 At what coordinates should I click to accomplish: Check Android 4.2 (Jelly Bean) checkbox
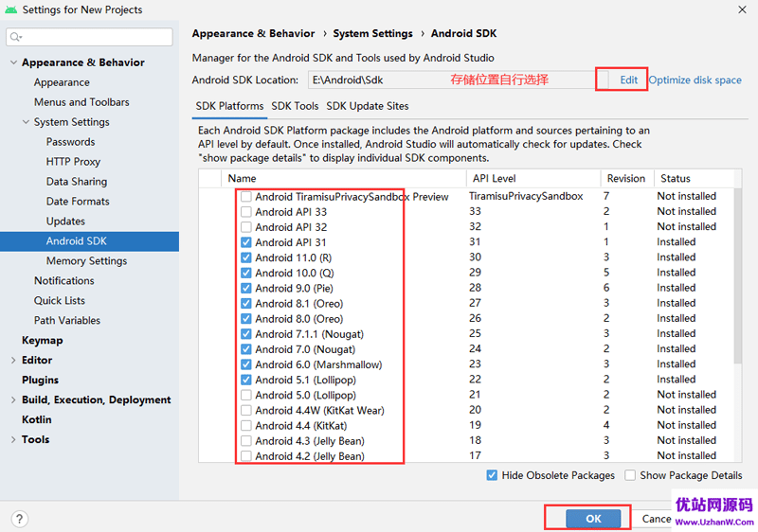246,455
